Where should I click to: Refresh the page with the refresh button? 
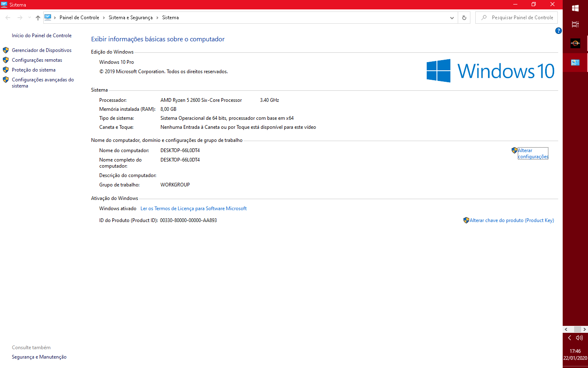tap(464, 18)
